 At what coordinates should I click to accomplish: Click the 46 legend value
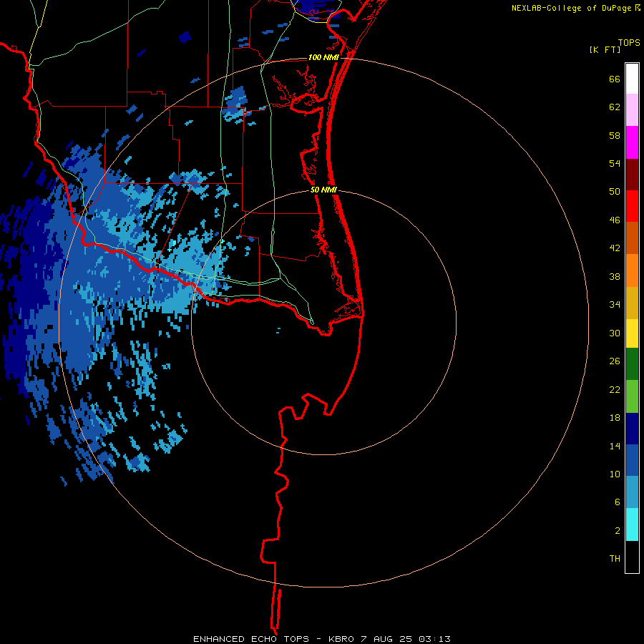615,220
